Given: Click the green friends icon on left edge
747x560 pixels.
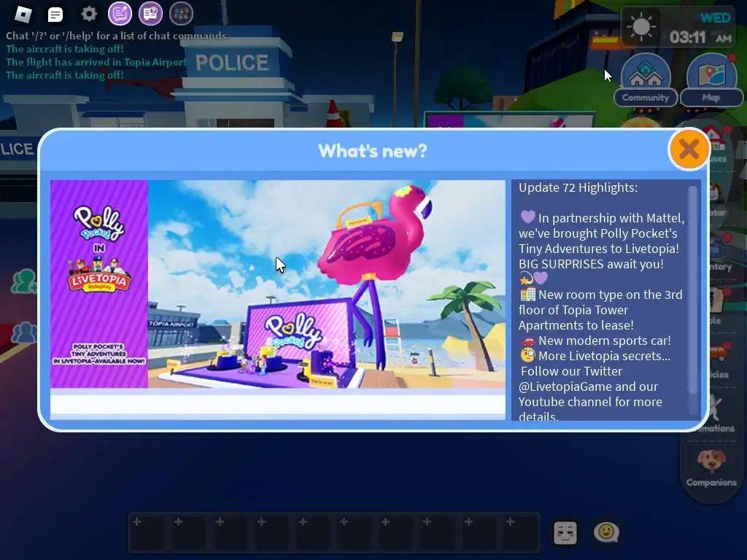Looking at the screenshot, I should tap(24, 281).
